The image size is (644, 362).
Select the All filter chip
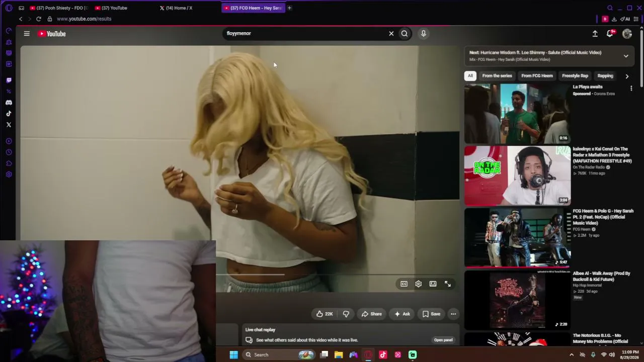point(470,76)
